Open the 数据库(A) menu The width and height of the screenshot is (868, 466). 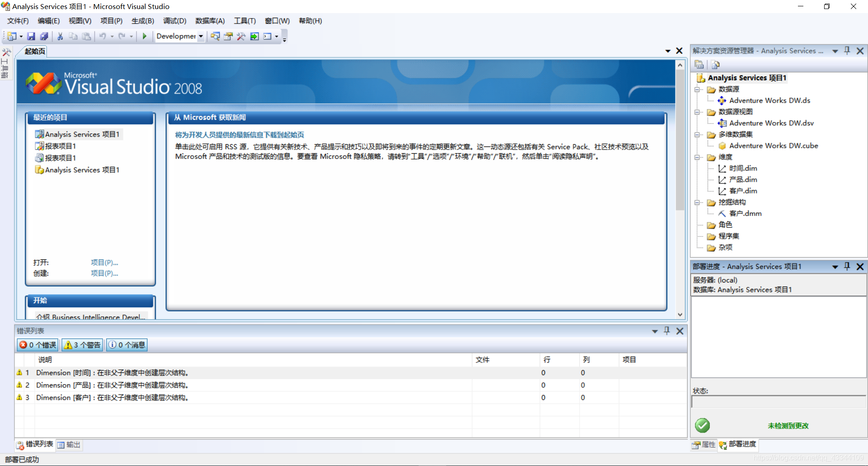tap(210, 21)
